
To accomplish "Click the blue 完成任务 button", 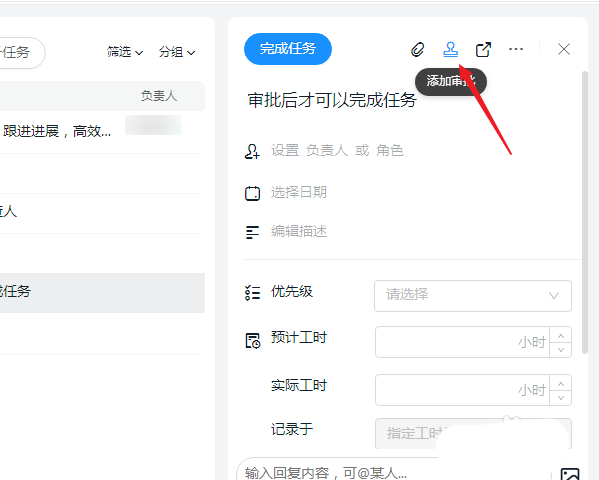I will point(288,49).
